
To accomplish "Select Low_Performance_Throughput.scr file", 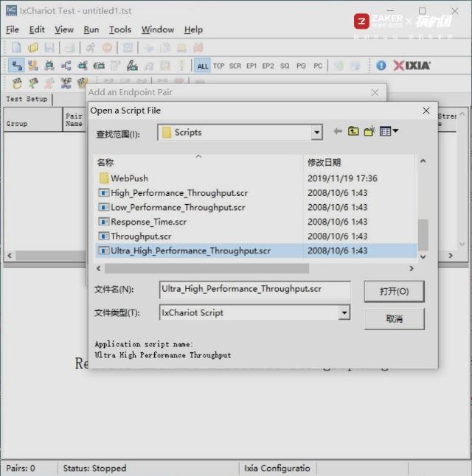I will [172, 207].
